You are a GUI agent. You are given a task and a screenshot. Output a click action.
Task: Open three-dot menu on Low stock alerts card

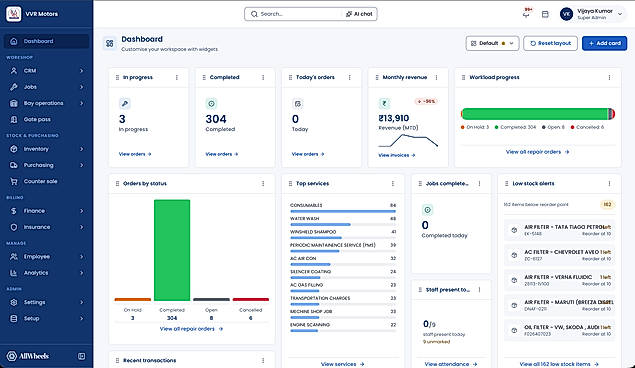pyautogui.click(x=609, y=183)
